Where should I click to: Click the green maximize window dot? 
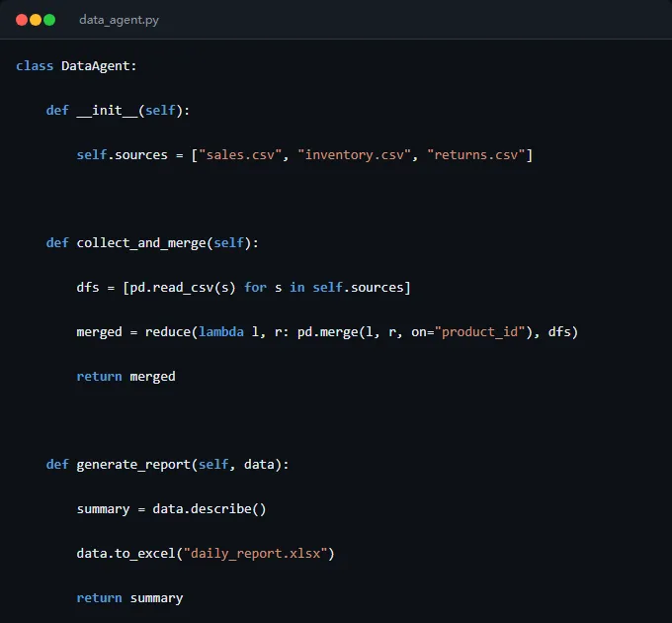(49, 20)
